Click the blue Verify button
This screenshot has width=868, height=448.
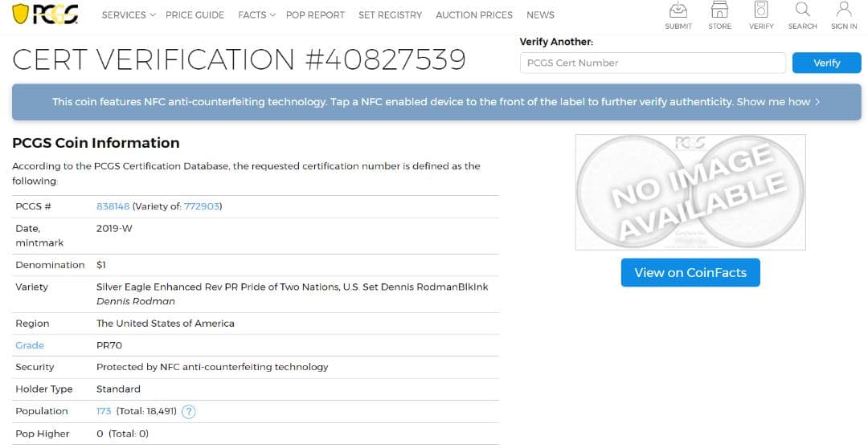[826, 63]
